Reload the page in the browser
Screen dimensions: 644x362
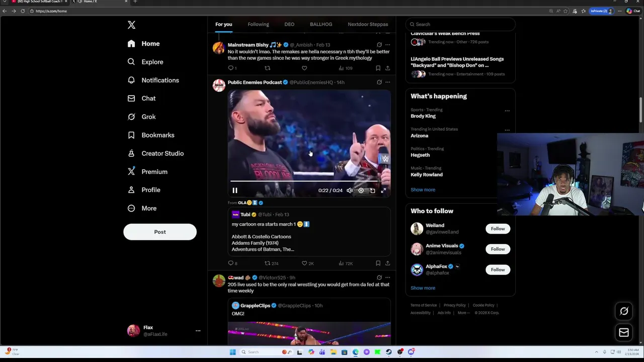click(23, 11)
